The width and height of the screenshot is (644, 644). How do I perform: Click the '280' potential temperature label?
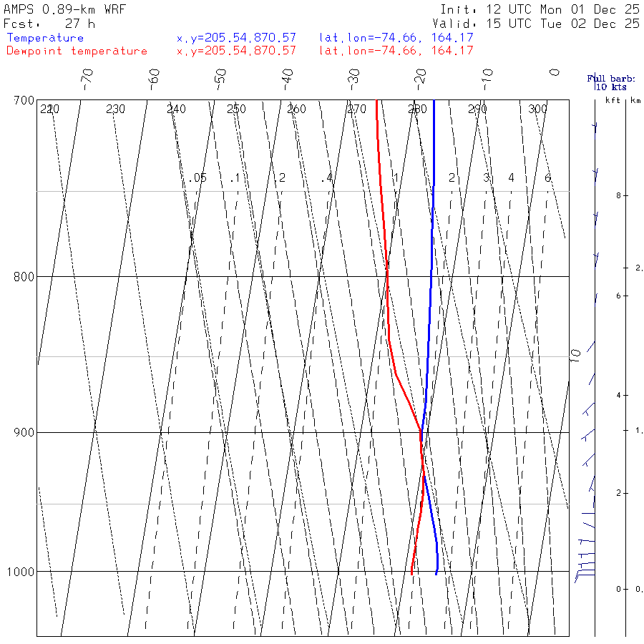click(x=417, y=109)
